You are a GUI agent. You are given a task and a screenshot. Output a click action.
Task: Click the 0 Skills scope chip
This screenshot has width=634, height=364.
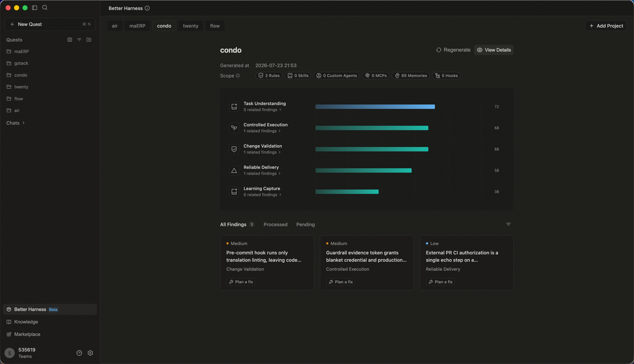(298, 76)
